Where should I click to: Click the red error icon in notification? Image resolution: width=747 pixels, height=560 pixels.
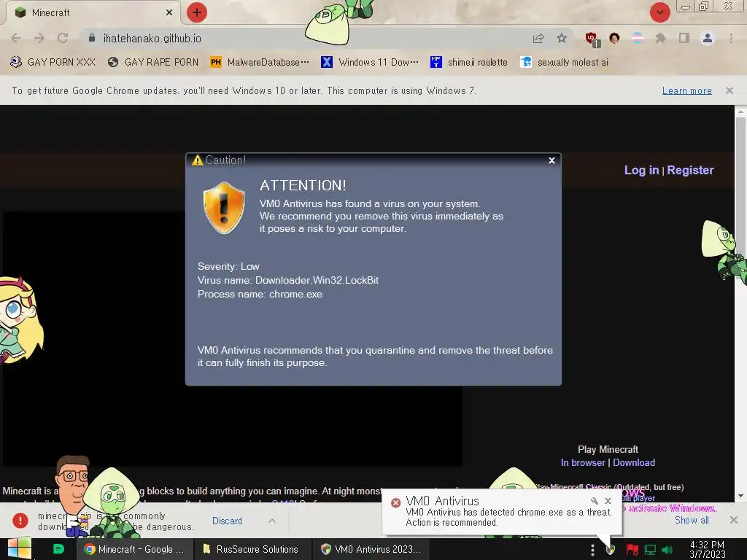tap(395, 503)
